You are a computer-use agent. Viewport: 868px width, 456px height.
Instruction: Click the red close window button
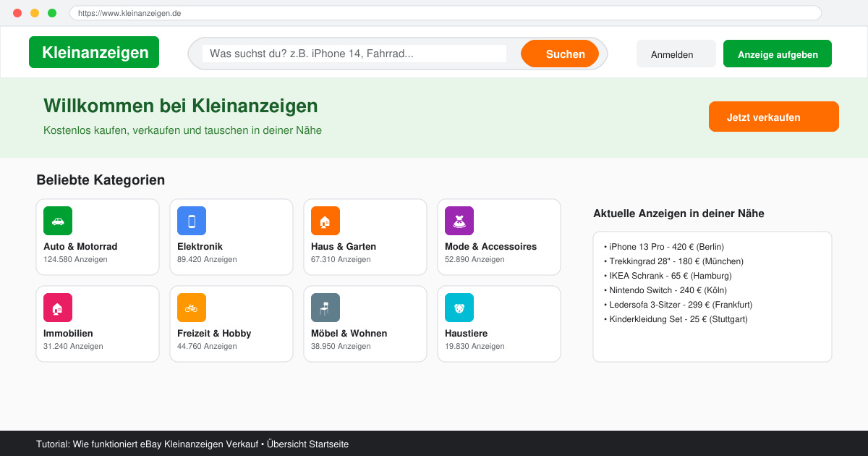pyautogui.click(x=17, y=13)
